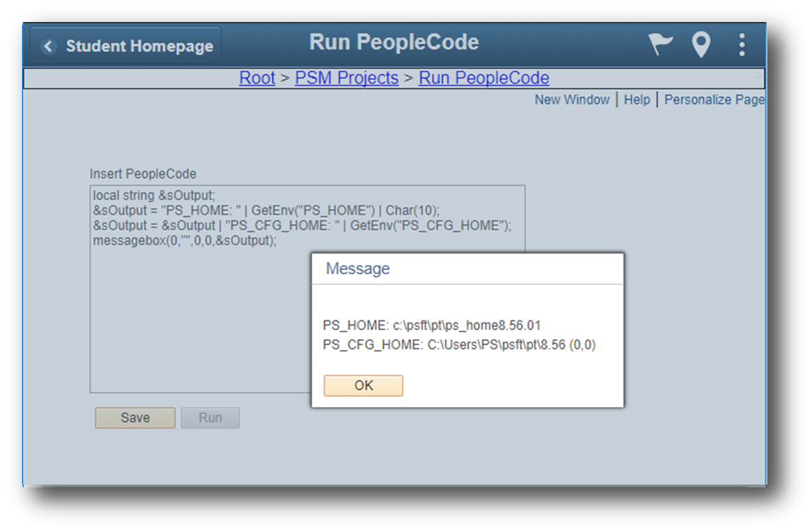Click the Help link
812x532 pixels.
pyautogui.click(x=636, y=100)
